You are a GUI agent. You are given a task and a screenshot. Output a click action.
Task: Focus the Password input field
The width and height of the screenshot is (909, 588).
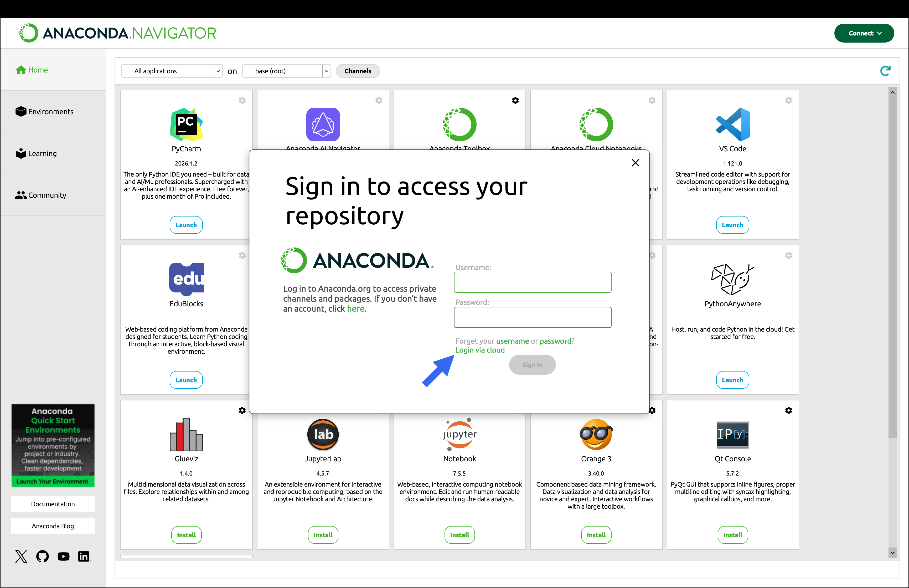point(533,317)
